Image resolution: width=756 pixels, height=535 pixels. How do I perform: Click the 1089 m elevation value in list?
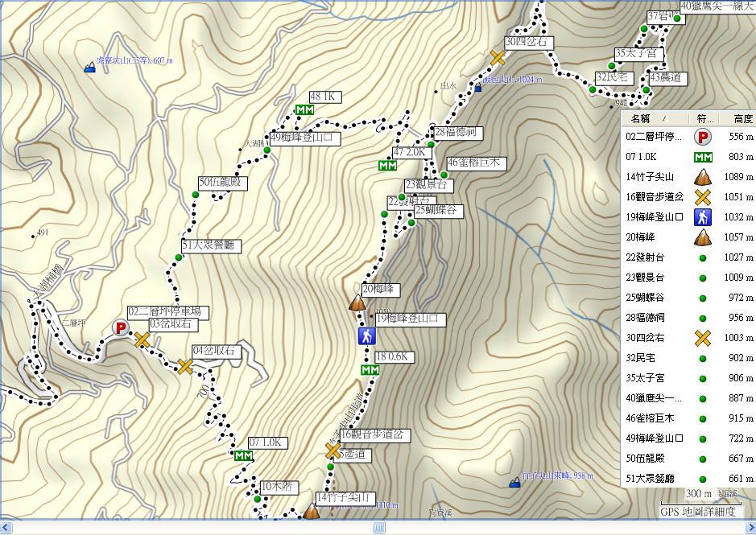click(x=738, y=177)
